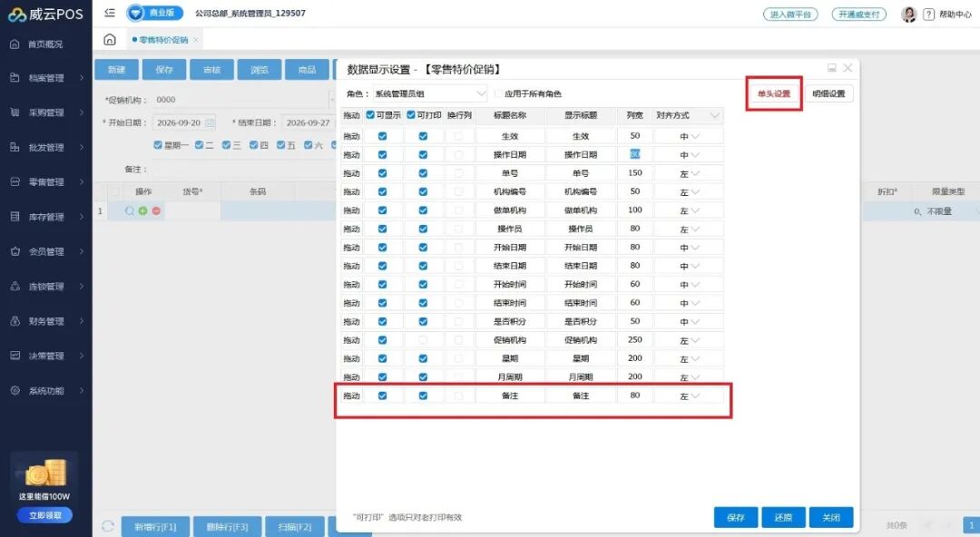
Task: Uncheck 可打印 for the 单号 row
Action: pos(423,173)
